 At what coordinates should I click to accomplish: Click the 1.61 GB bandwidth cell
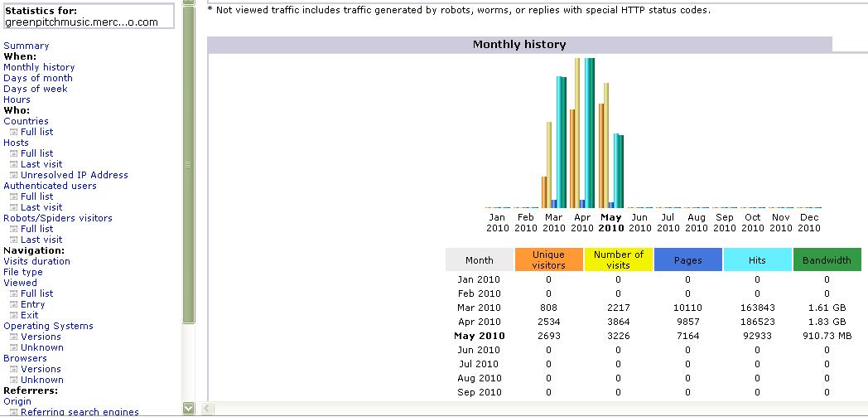pyautogui.click(x=827, y=308)
